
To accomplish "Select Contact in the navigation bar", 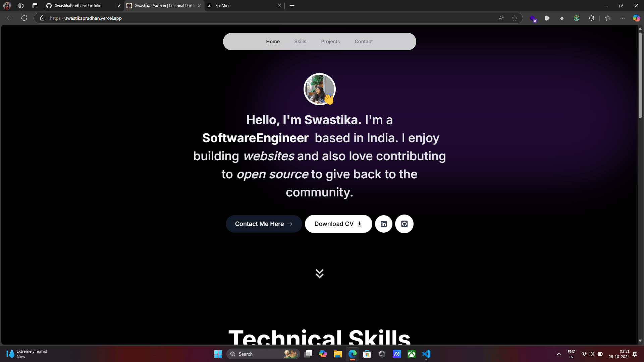I will click(x=364, y=42).
